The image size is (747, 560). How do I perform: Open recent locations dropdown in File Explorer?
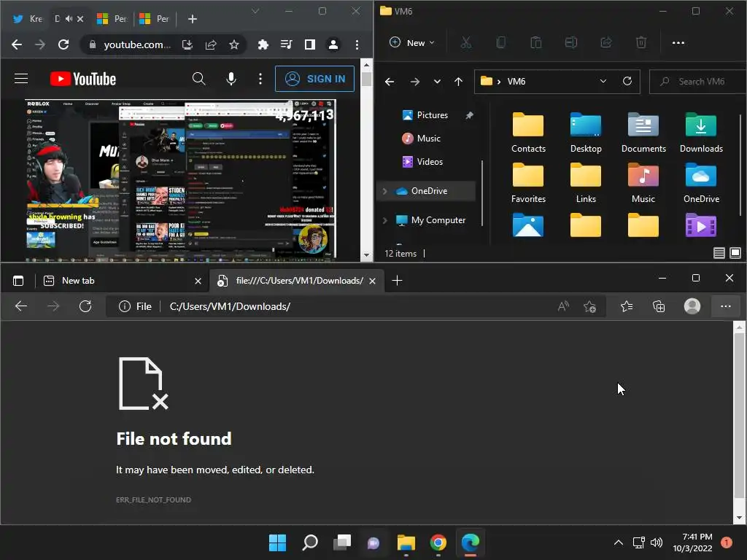click(437, 82)
